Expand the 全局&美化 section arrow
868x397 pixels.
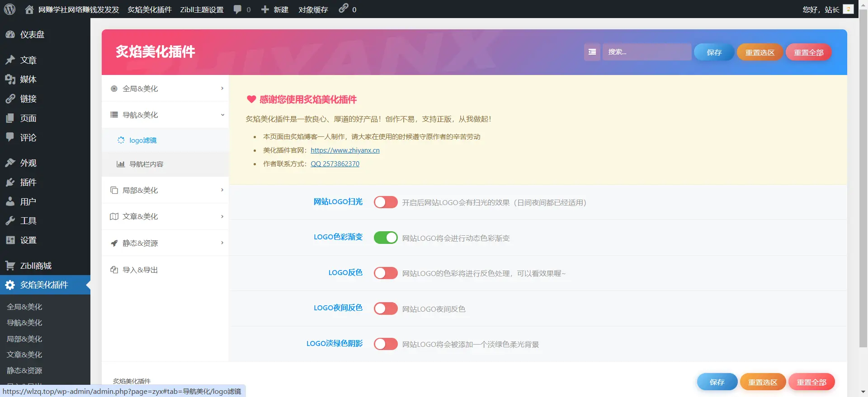222,89
